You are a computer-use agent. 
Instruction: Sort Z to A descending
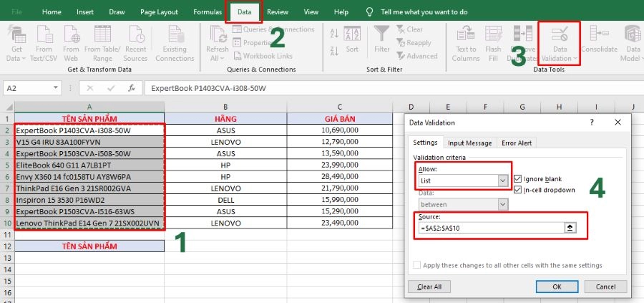334,52
